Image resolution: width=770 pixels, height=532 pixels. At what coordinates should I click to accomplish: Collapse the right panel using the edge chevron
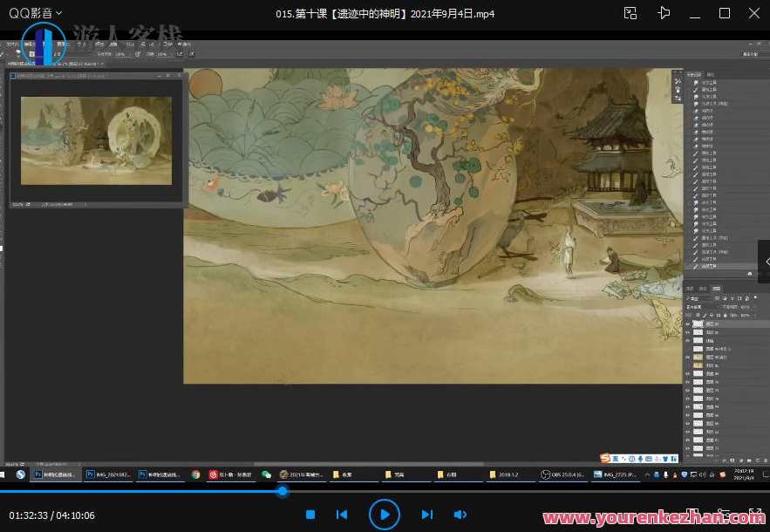(x=767, y=262)
